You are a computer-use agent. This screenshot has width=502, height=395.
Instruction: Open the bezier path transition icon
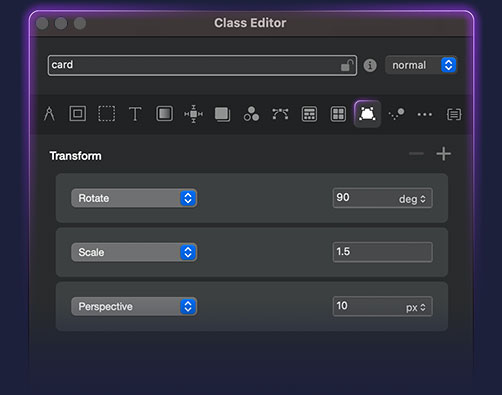coord(280,114)
